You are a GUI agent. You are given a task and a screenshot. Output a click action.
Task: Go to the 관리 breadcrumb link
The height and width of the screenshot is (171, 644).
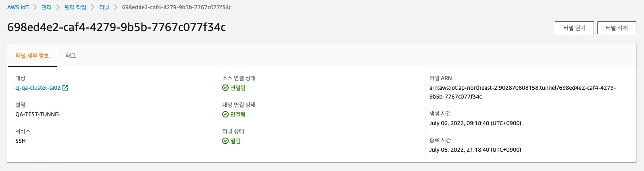tap(46, 7)
